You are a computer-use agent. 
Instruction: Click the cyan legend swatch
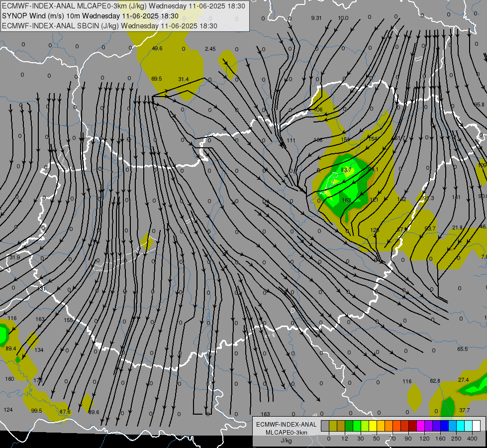[x=461, y=426]
